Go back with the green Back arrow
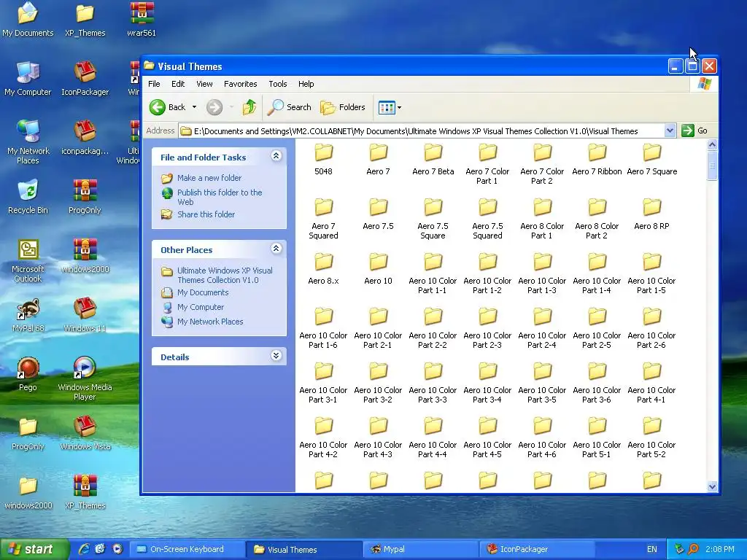 (158, 107)
